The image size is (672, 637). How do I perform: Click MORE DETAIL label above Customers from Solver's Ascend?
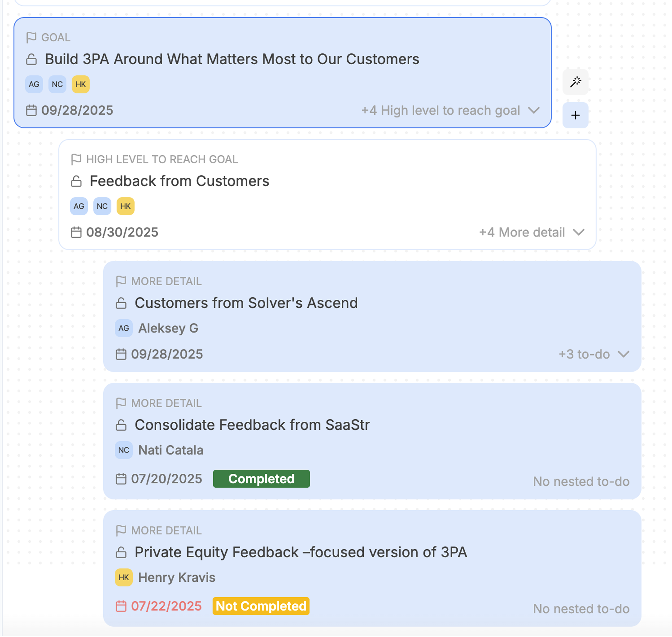click(x=166, y=281)
